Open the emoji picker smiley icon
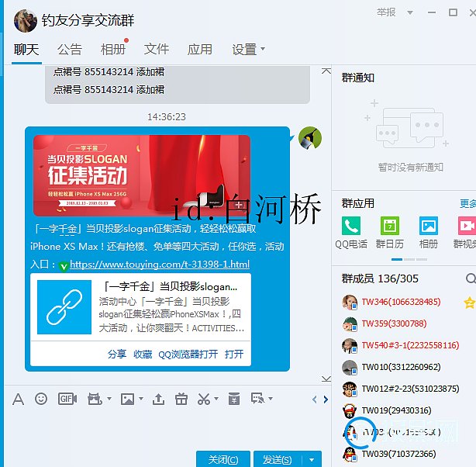 tap(41, 399)
